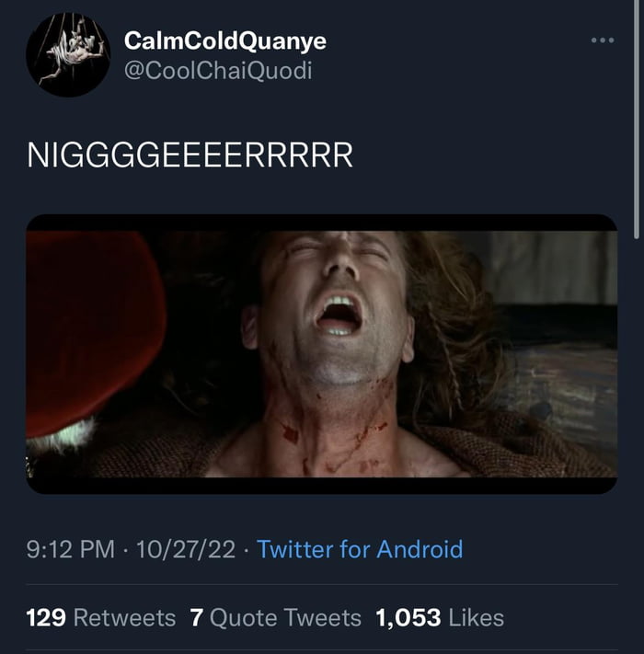The image size is (644, 654).
Task: Show who gave the 1,053 Likes
Action: click(x=440, y=617)
